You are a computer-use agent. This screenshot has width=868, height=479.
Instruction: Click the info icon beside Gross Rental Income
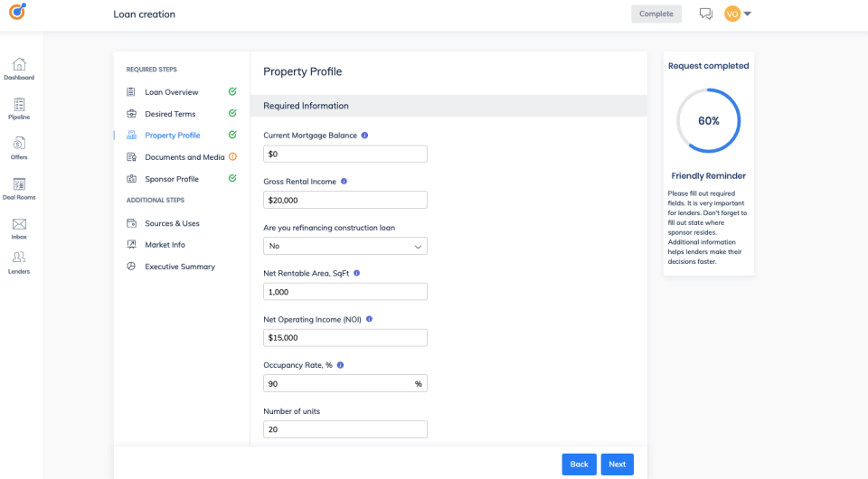pyautogui.click(x=344, y=182)
